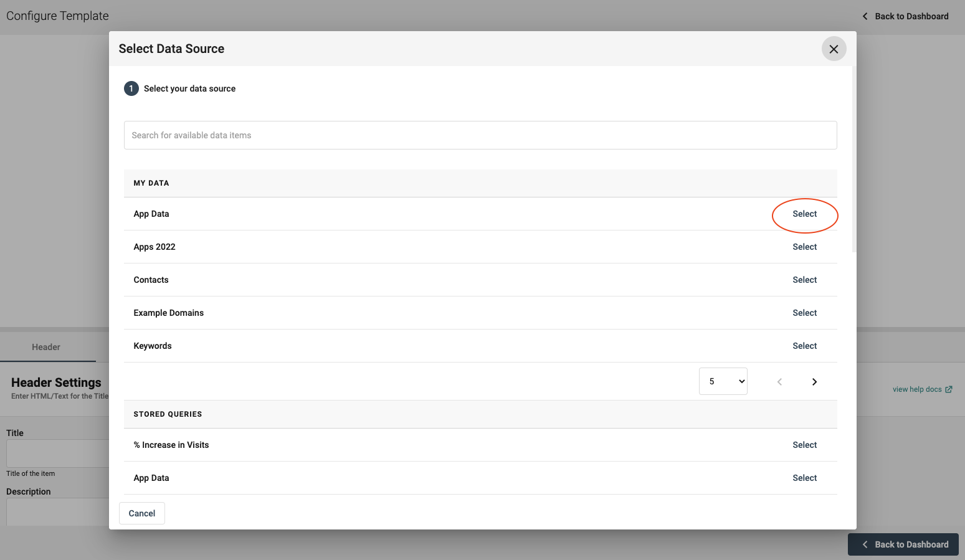This screenshot has width=965, height=560.
Task: Switch to the Header tab
Action: pyautogui.click(x=46, y=347)
